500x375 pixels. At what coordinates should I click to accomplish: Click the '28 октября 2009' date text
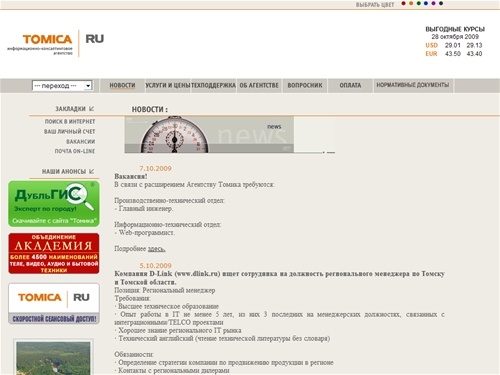pos(455,37)
